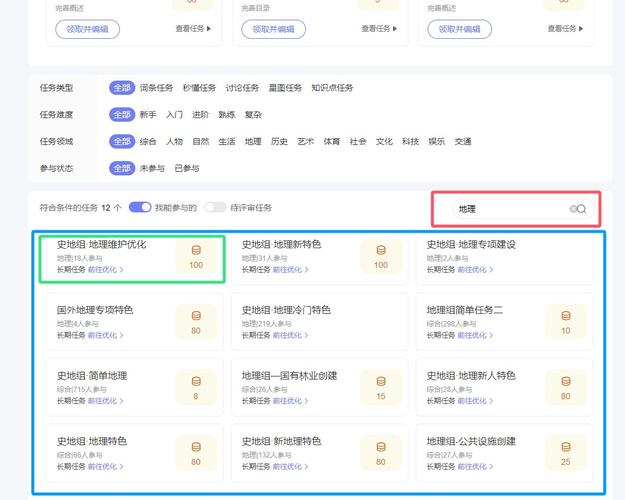This screenshot has width=625, height=500.
Task: Enable the 待评审任务 switch
Action: click(x=215, y=207)
